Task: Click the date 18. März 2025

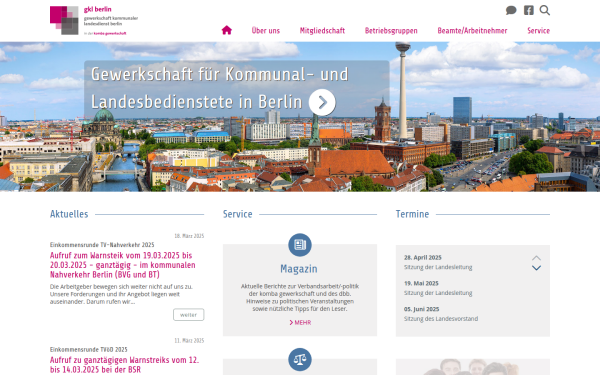Action: [x=189, y=236]
